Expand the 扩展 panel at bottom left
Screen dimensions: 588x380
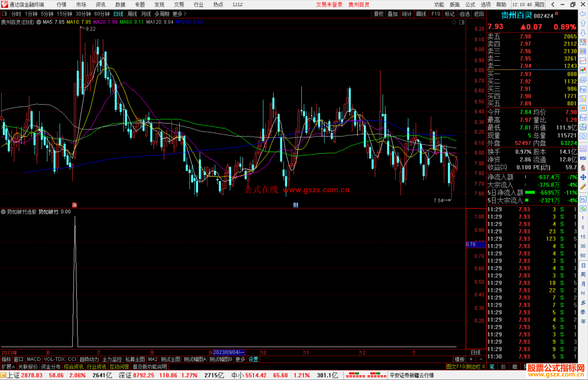pos(8,367)
